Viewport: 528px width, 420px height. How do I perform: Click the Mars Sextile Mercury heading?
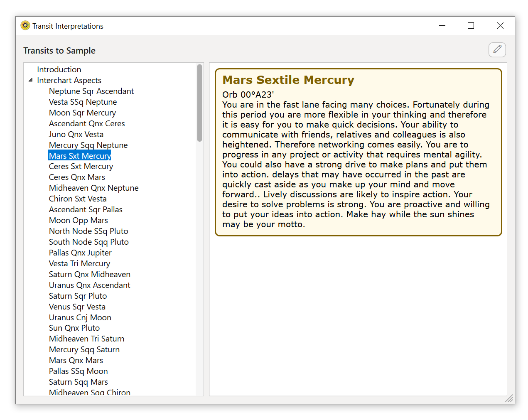[x=288, y=80]
